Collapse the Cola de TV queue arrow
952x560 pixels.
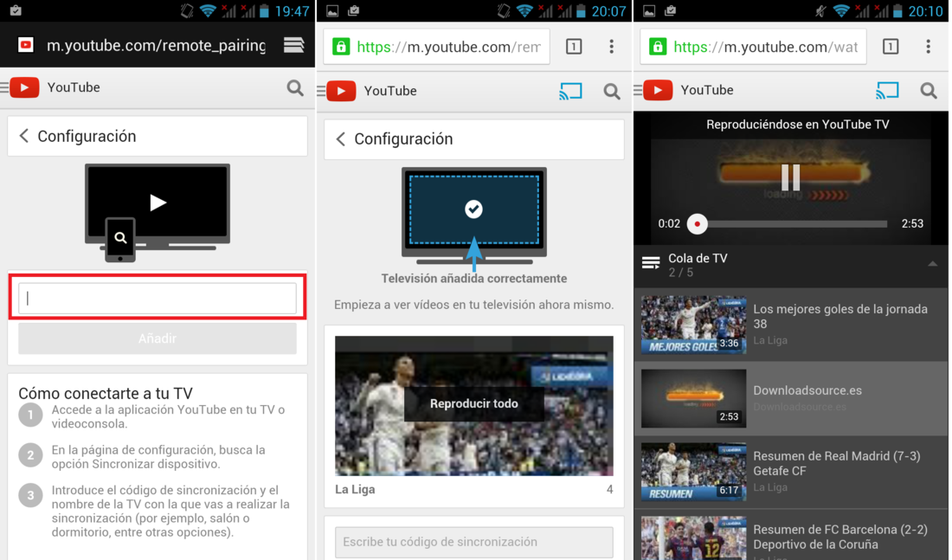933,264
